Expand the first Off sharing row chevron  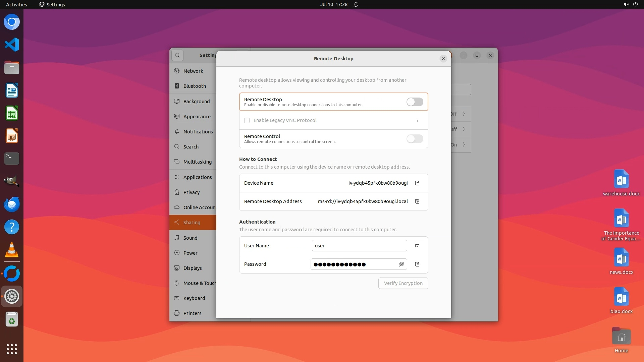click(x=464, y=114)
